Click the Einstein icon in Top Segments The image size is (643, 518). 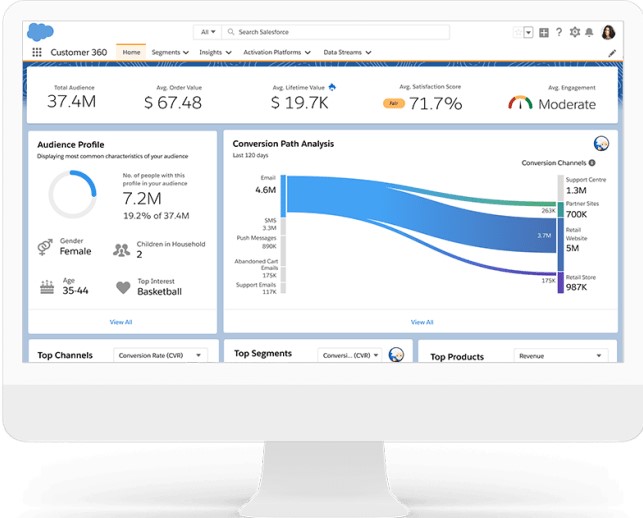click(x=396, y=354)
